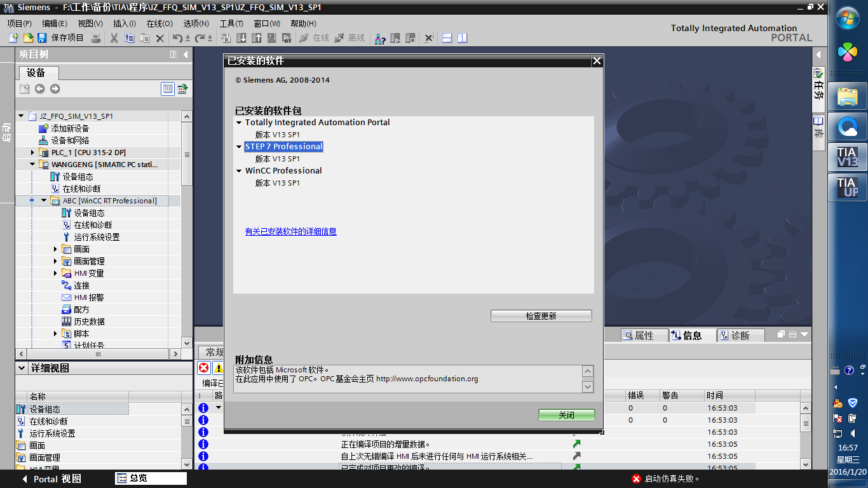Collapse the WANGGENG PC station node

point(32,165)
